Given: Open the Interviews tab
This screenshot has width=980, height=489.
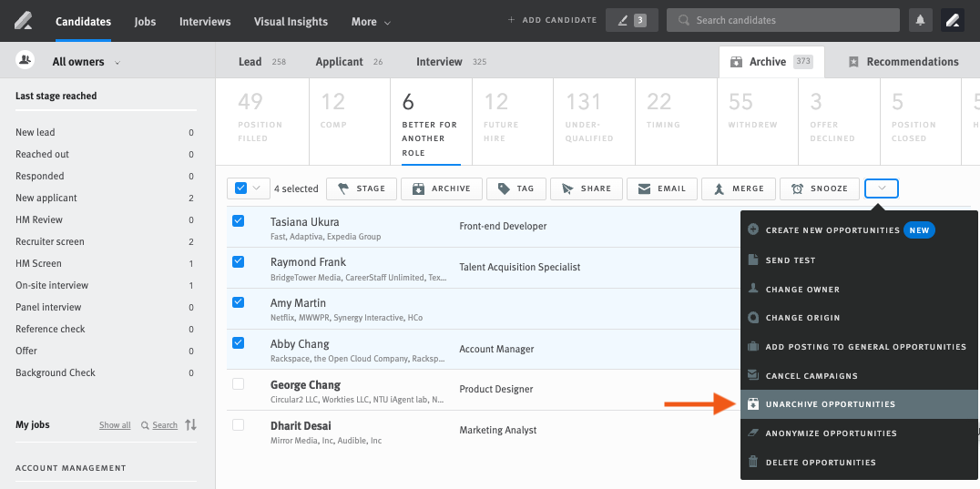Looking at the screenshot, I should pos(205,21).
